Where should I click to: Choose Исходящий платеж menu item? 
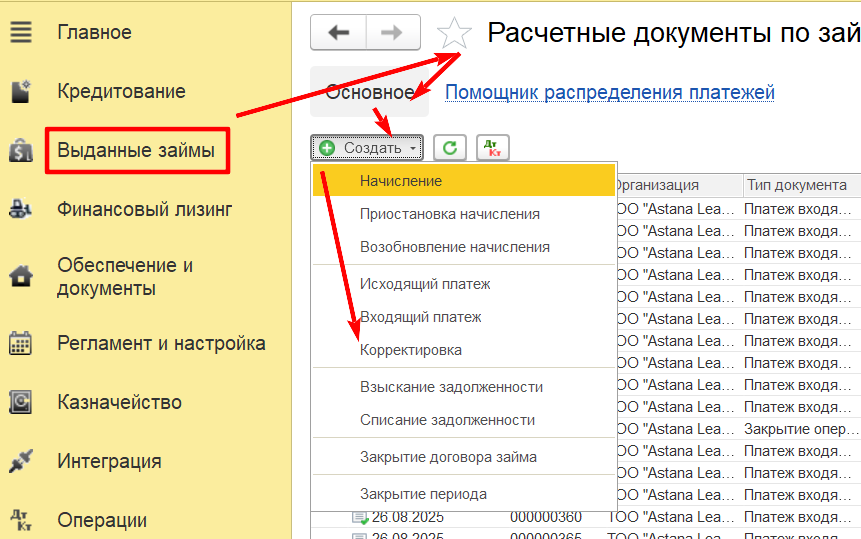(464, 284)
